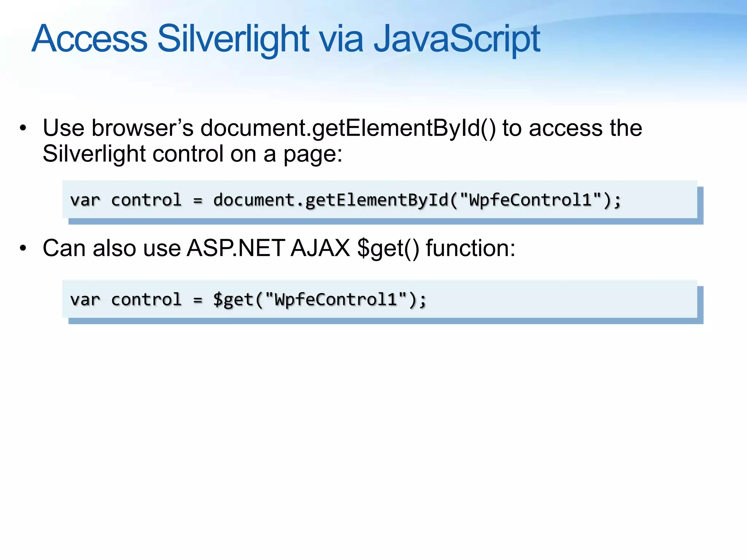Viewport: 747px width, 560px height.
Task: Click the 'Can also use ASP.NET AJAX' line
Action: tap(196, 248)
